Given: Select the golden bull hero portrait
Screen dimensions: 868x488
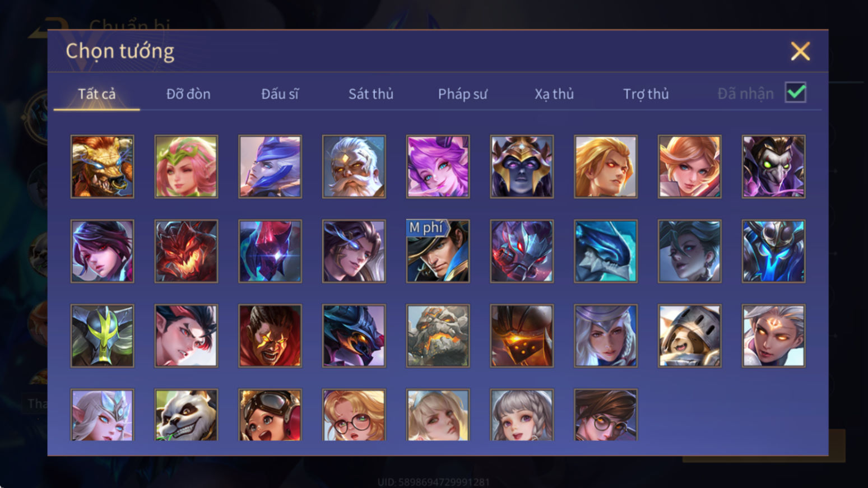Looking at the screenshot, I should tap(102, 166).
